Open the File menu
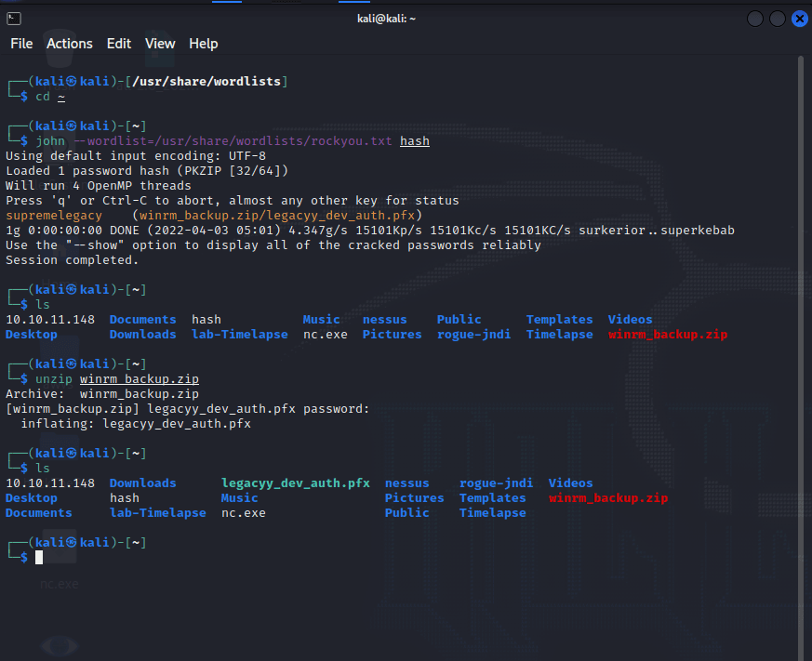 [21, 44]
